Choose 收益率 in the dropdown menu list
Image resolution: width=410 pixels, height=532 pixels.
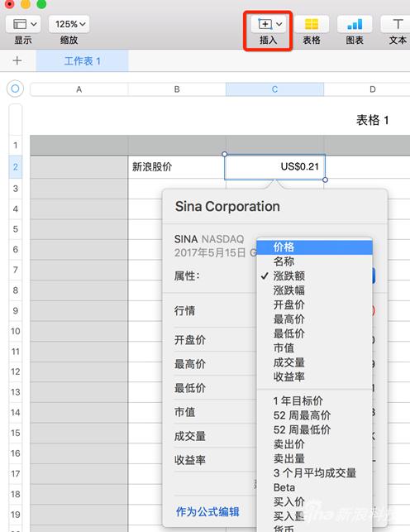click(314, 377)
